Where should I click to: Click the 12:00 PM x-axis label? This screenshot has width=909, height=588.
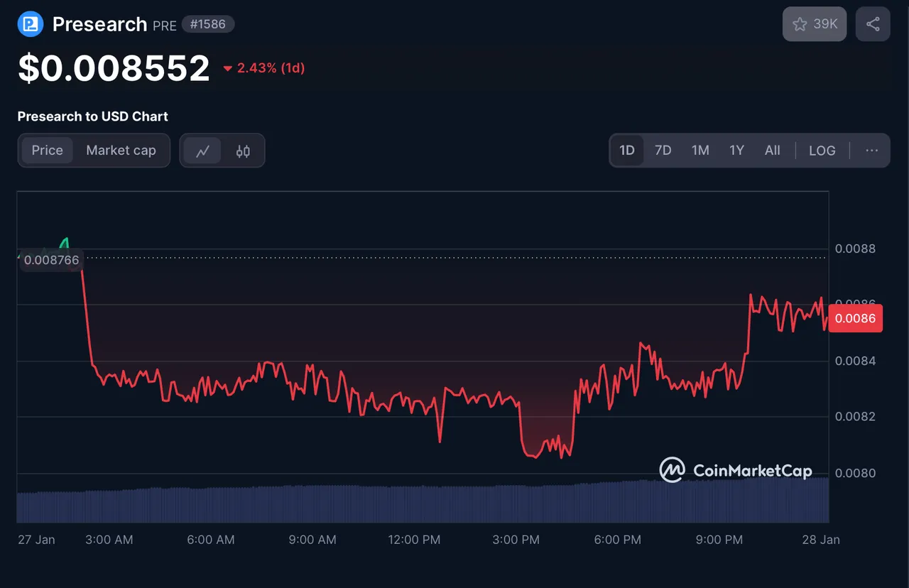[414, 540]
